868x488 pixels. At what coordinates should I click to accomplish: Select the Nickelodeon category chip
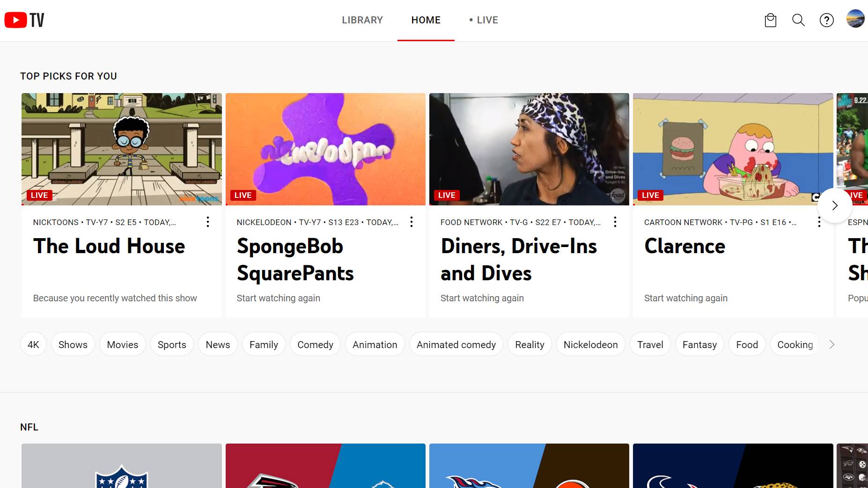pyautogui.click(x=590, y=344)
